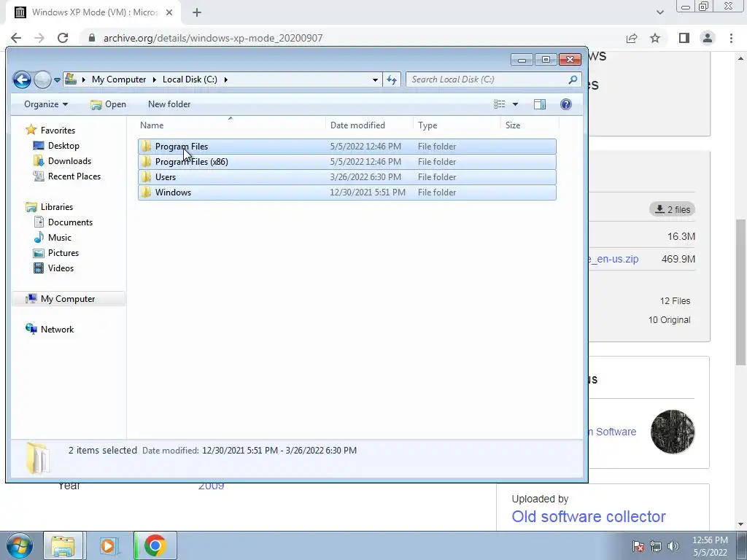
Task: Click Chrome icon in taskbar
Action: (155, 545)
